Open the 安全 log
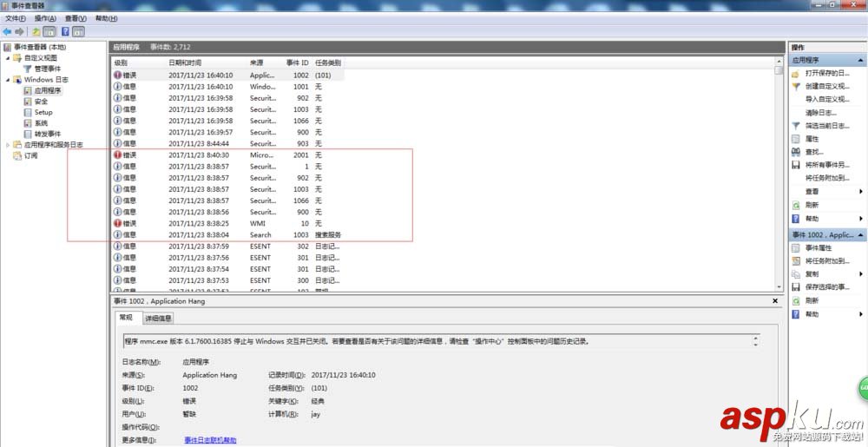Screen dimensions: 868x447 tap(41, 102)
